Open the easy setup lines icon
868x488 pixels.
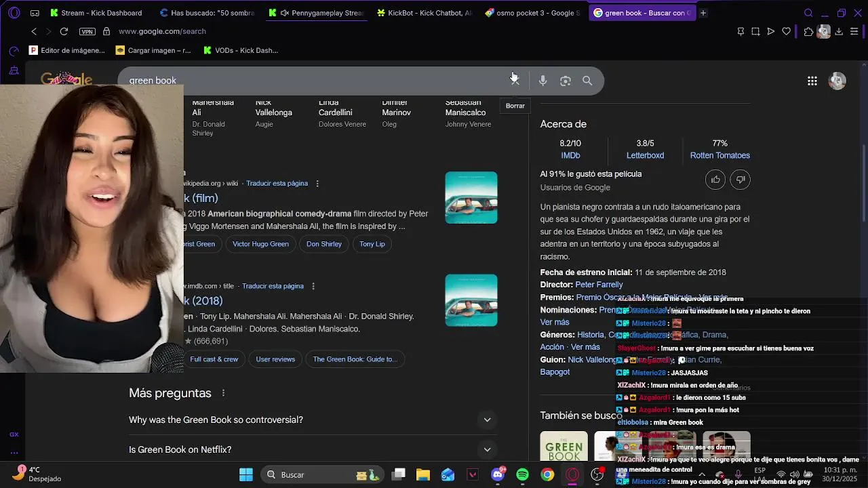[854, 31]
